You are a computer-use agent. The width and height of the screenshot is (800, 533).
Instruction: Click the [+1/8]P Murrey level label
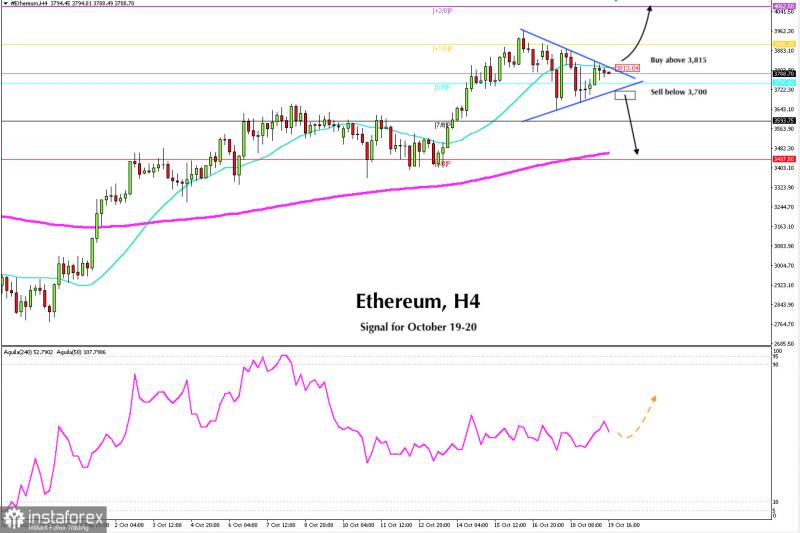pos(442,49)
